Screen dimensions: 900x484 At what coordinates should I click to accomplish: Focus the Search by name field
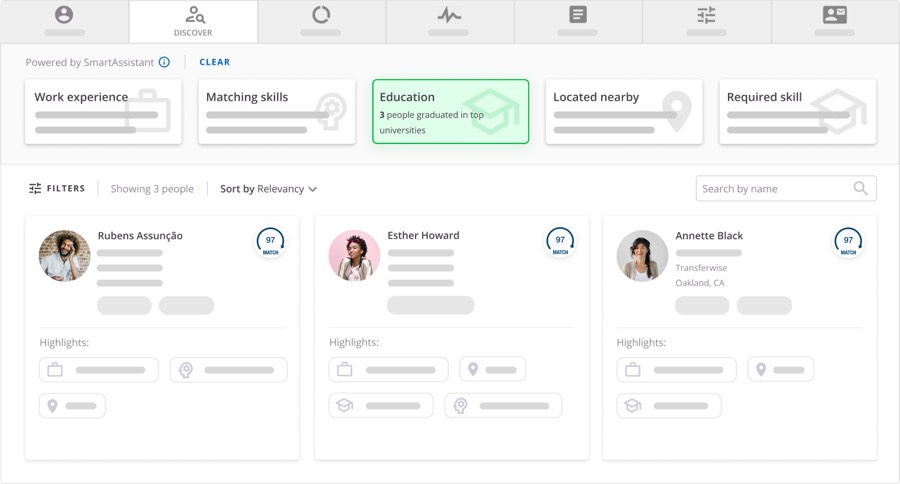(786, 188)
